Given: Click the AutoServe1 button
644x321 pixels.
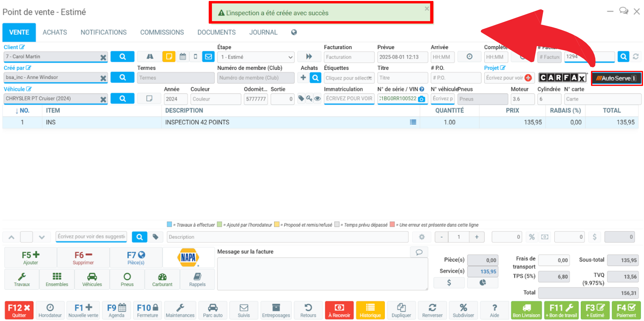Looking at the screenshot, I should pos(617,78).
